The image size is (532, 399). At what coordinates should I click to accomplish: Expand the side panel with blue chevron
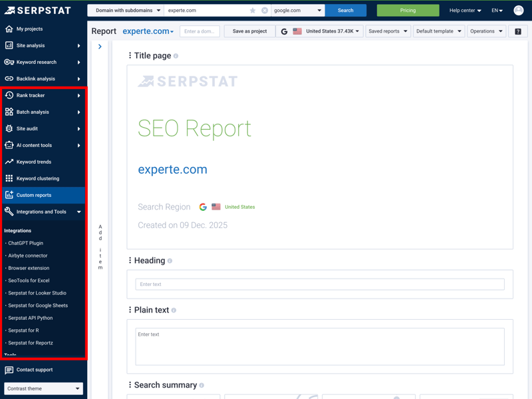pos(100,47)
